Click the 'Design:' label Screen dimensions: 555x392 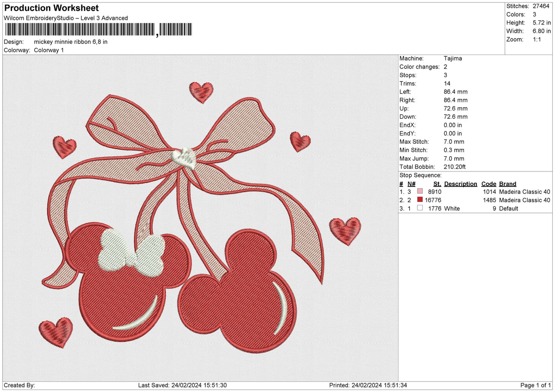pyautogui.click(x=13, y=42)
